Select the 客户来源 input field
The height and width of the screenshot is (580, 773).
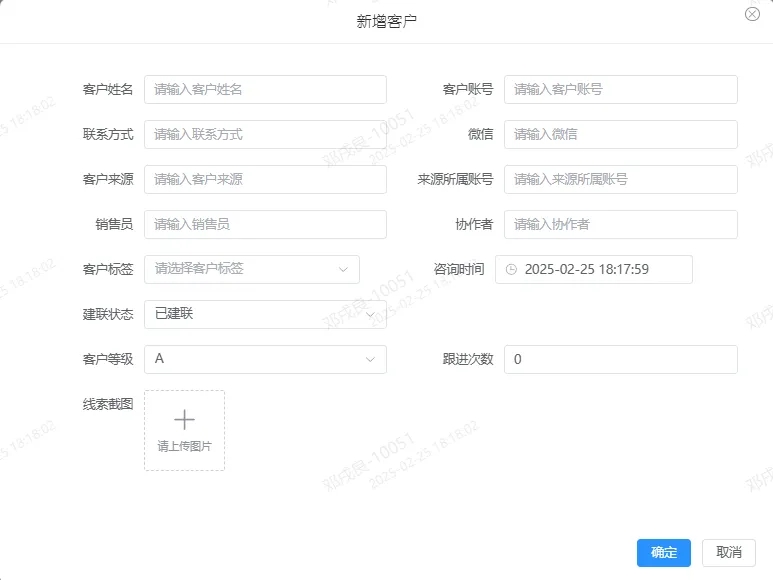tap(265, 179)
